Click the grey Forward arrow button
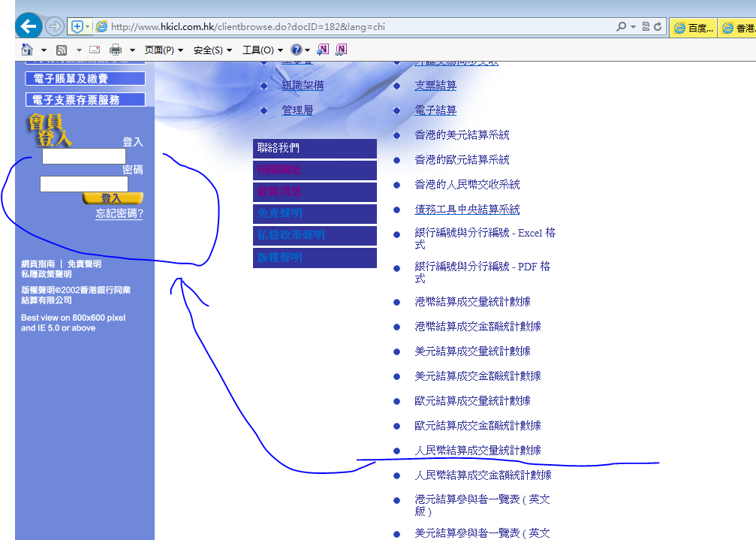756x540 pixels. point(55,26)
